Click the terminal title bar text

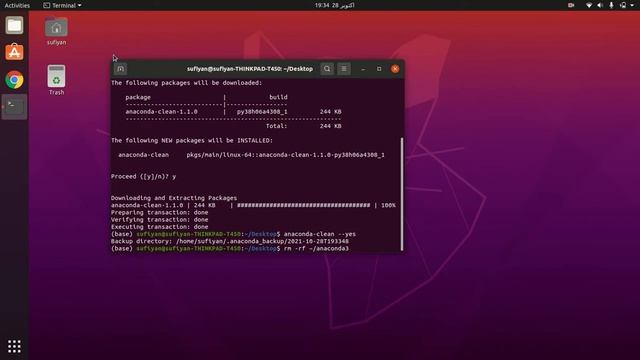(x=250, y=69)
